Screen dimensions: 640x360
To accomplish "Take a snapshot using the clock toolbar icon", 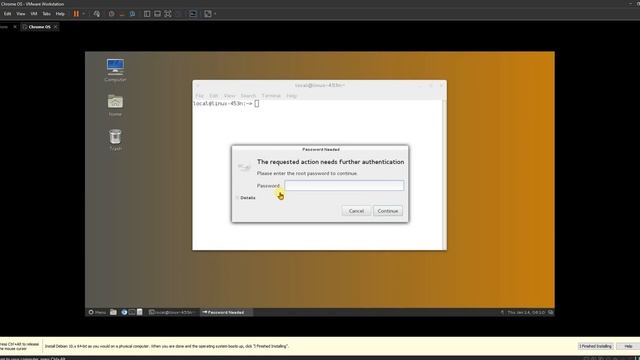I will click(x=111, y=14).
